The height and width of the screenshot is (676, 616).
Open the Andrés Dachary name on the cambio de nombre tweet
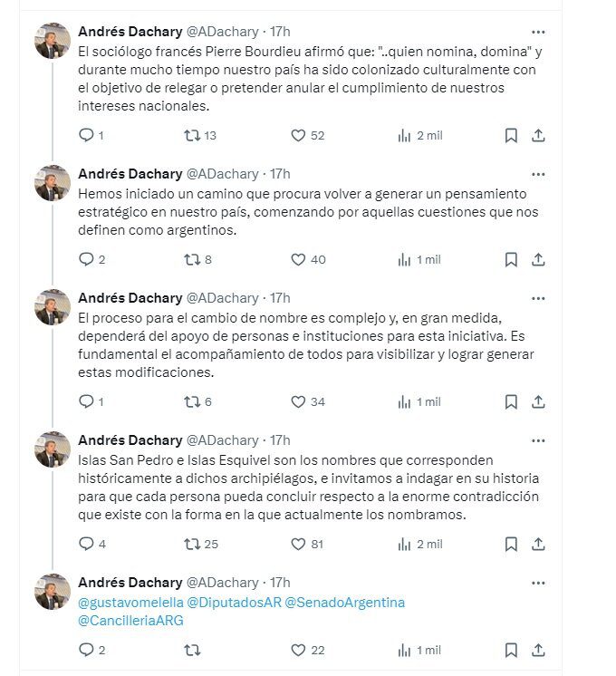coord(130,297)
